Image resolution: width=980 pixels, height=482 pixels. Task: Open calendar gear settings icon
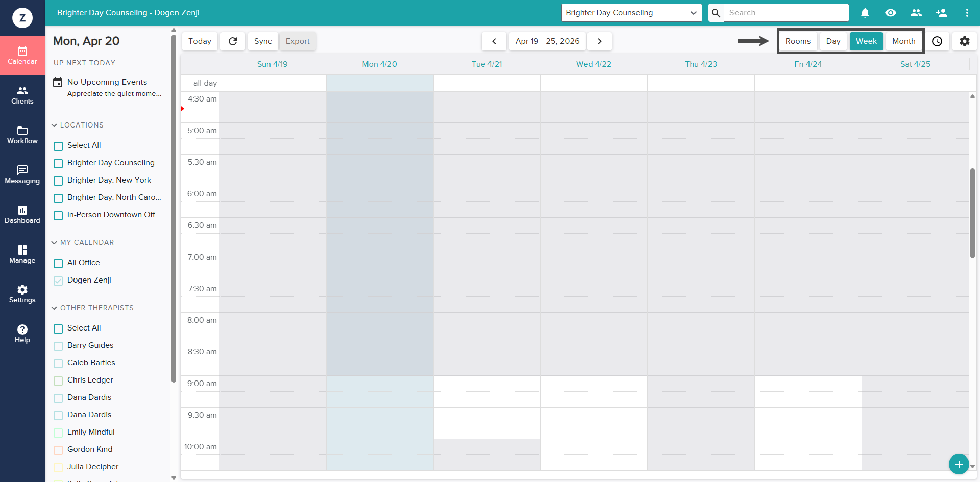click(965, 41)
